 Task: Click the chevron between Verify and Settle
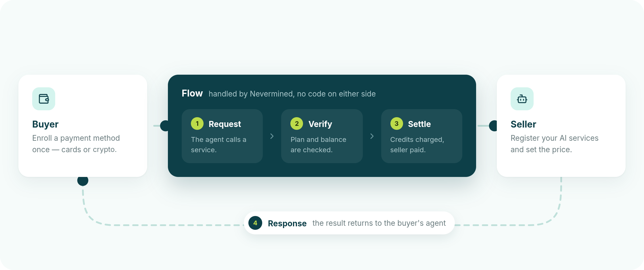372,136
